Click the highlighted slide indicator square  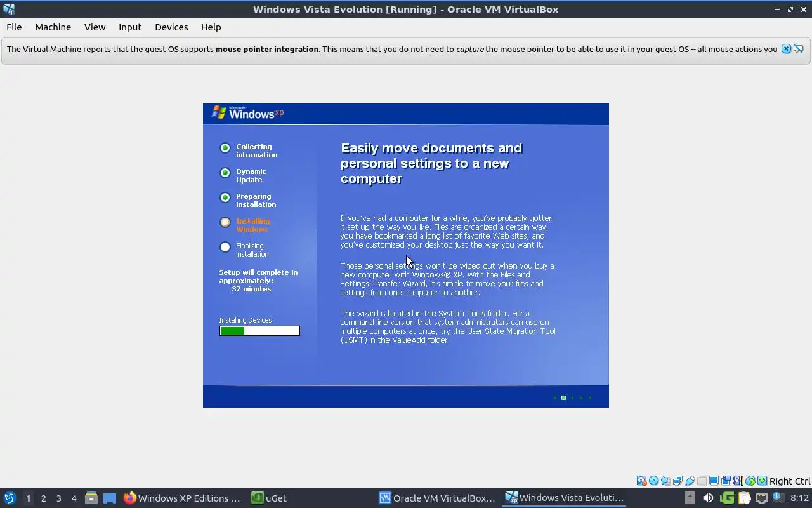click(x=563, y=398)
